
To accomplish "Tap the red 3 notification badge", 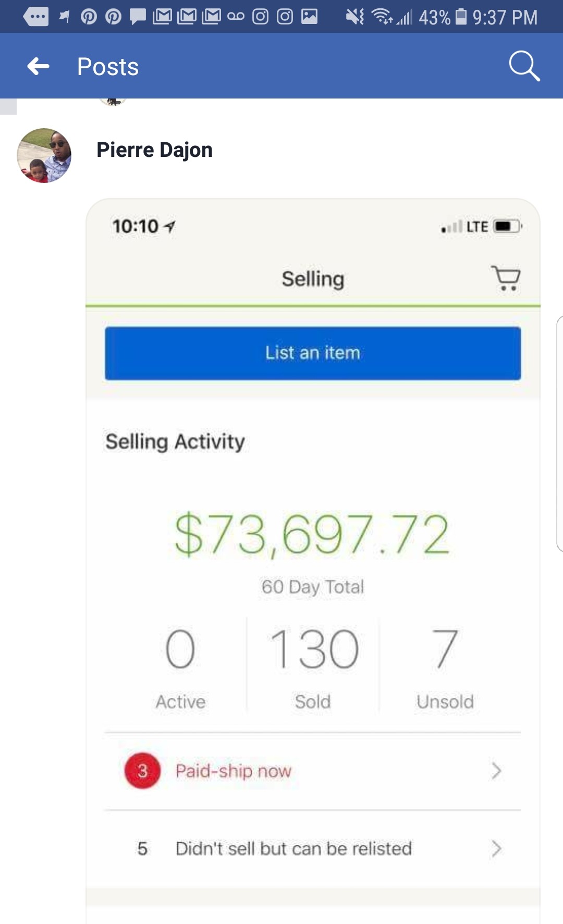I will pyautogui.click(x=142, y=771).
